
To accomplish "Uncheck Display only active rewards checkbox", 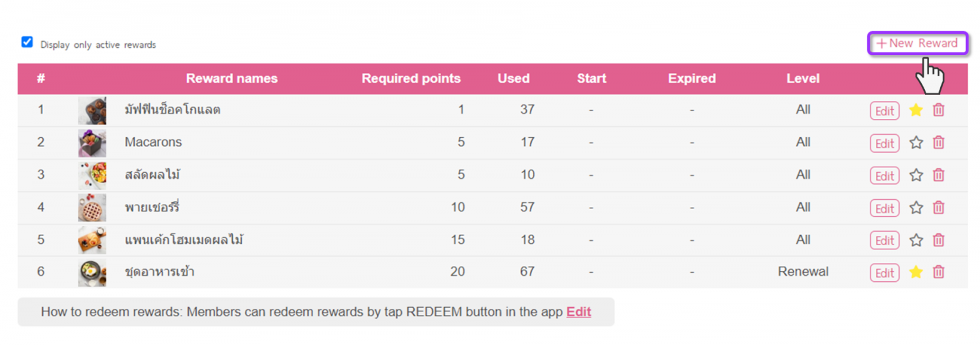I will tap(27, 42).
